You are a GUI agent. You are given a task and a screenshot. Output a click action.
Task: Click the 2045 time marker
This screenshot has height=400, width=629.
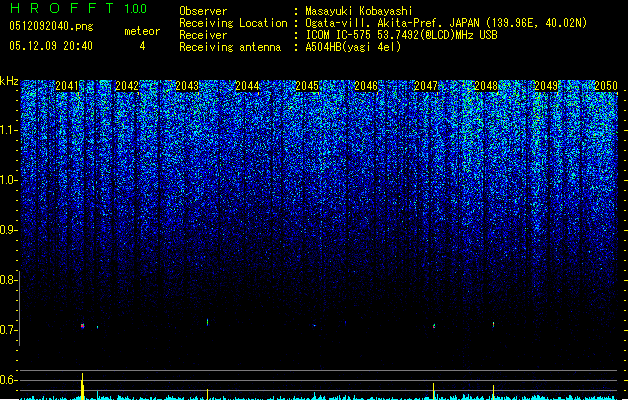pyautogui.click(x=307, y=86)
